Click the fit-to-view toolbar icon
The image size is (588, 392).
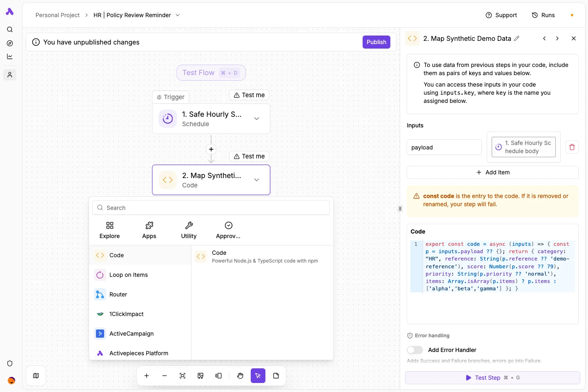pos(183,376)
